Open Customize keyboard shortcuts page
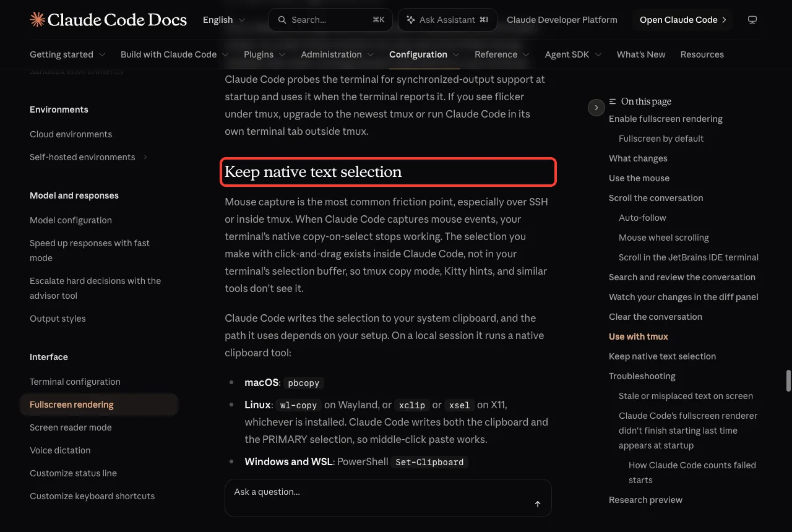This screenshot has height=532, width=792. coord(92,496)
